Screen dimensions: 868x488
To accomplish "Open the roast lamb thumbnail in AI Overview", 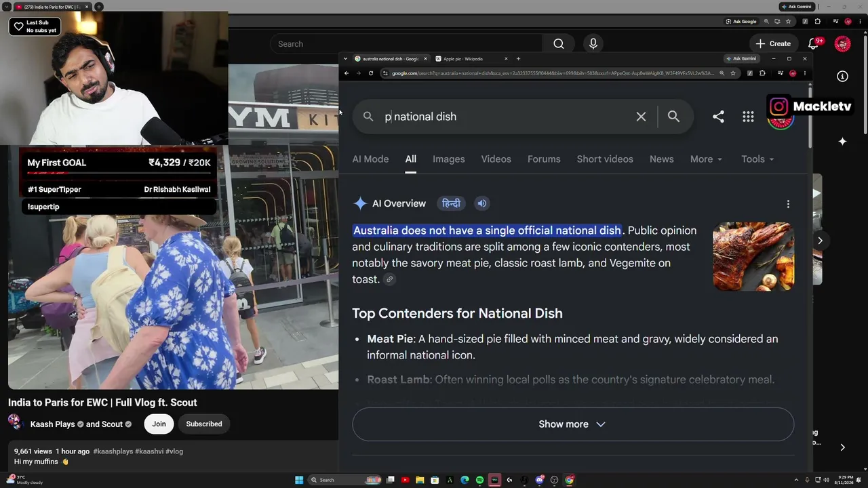I will coord(753,256).
